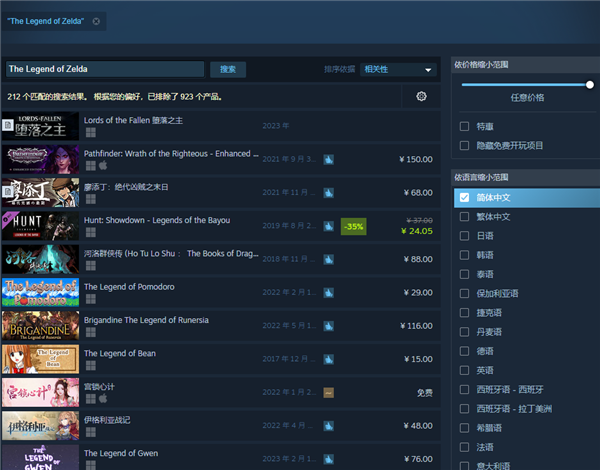
Task: Click Pathfinder game capsule thumbnail
Action: (x=41, y=159)
